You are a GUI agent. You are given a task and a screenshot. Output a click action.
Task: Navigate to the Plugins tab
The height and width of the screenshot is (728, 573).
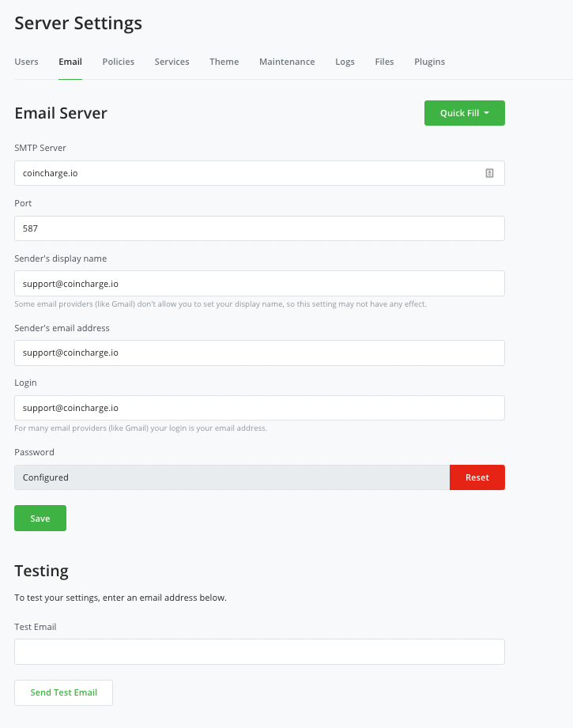[x=429, y=62]
